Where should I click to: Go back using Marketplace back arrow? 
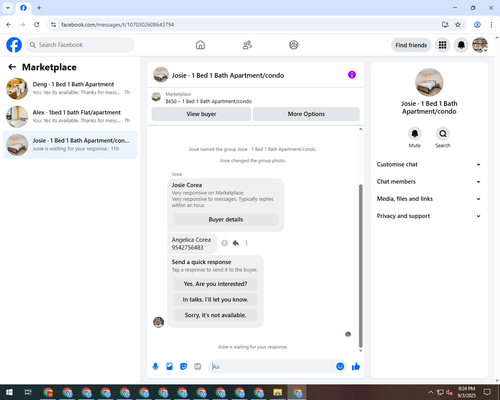pyautogui.click(x=12, y=67)
